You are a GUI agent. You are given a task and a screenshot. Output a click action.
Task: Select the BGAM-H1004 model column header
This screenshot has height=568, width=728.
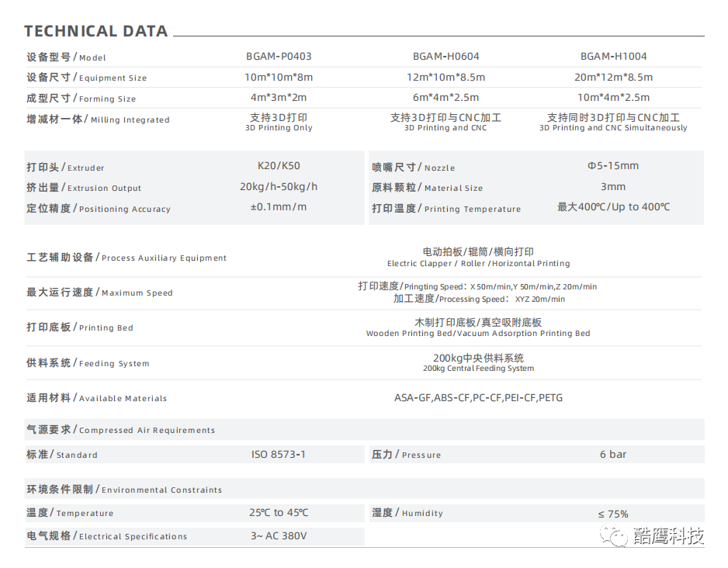(x=613, y=57)
